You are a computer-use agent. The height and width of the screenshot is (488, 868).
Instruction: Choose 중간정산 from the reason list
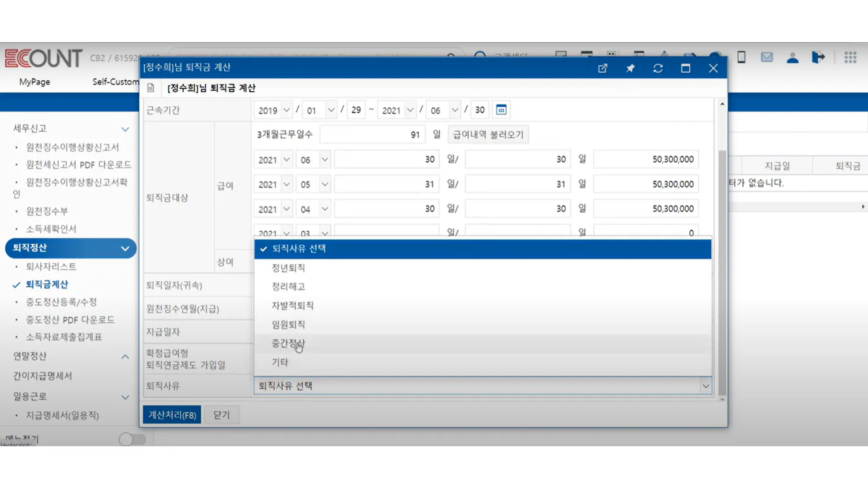point(483,343)
